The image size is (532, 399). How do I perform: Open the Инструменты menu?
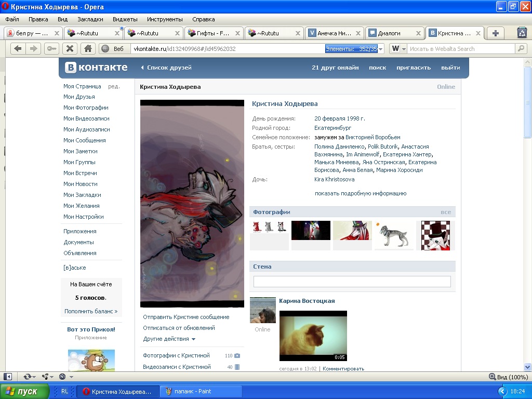click(x=165, y=19)
